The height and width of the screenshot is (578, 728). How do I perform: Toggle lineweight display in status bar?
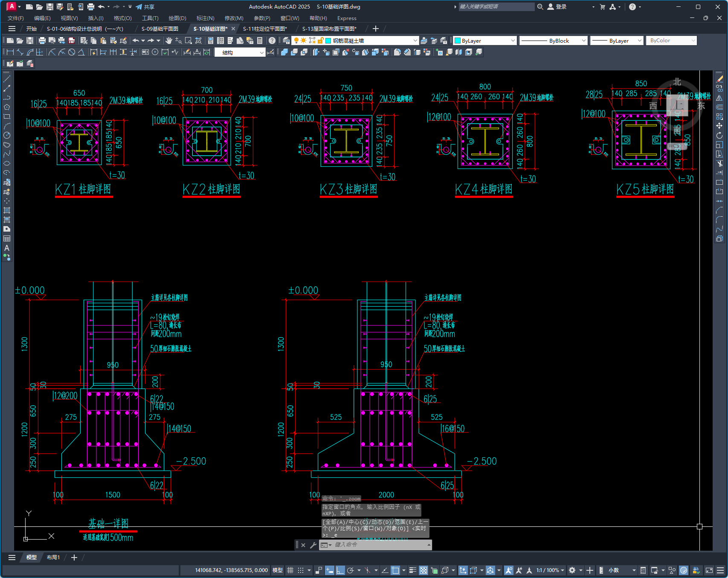[x=412, y=570]
